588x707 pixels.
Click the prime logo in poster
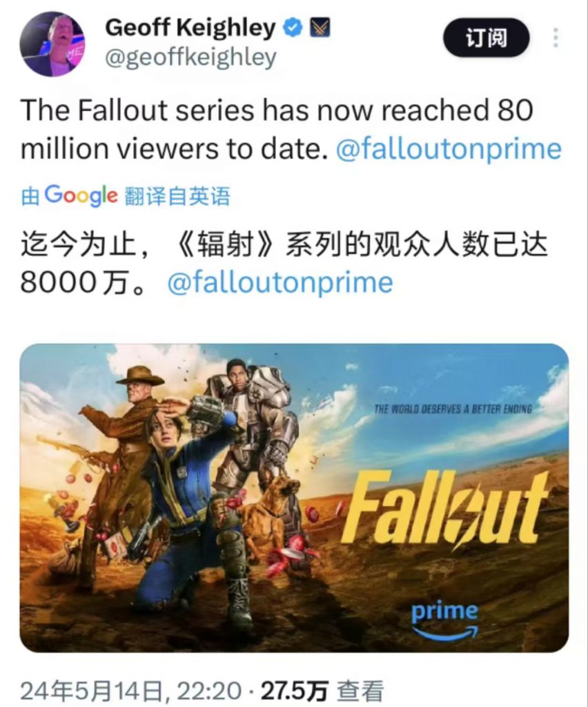[444, 619]
